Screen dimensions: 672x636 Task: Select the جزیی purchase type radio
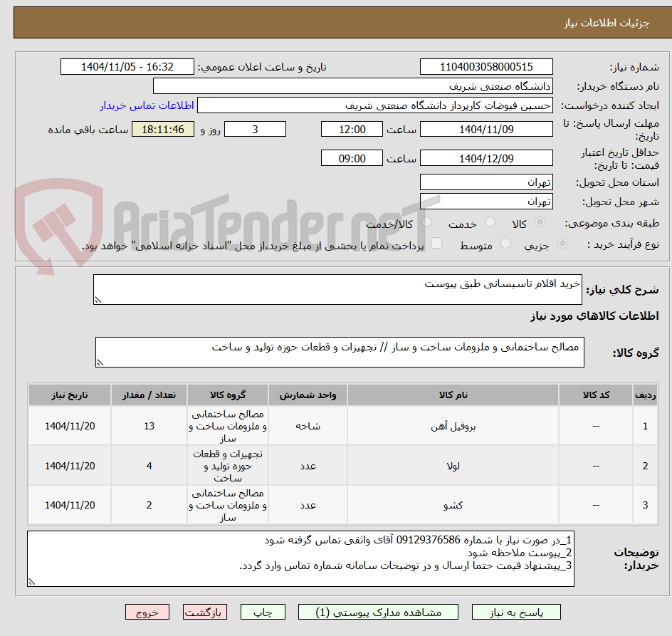562,244
